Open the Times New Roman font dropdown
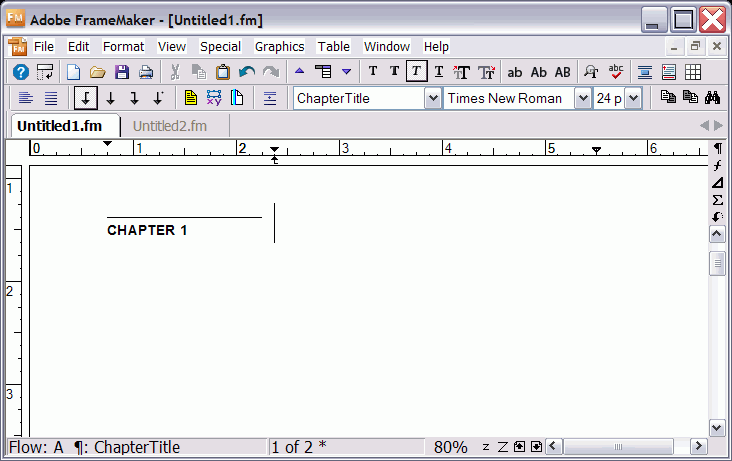Viewport: 732px width, 461px height. (583, 99)
